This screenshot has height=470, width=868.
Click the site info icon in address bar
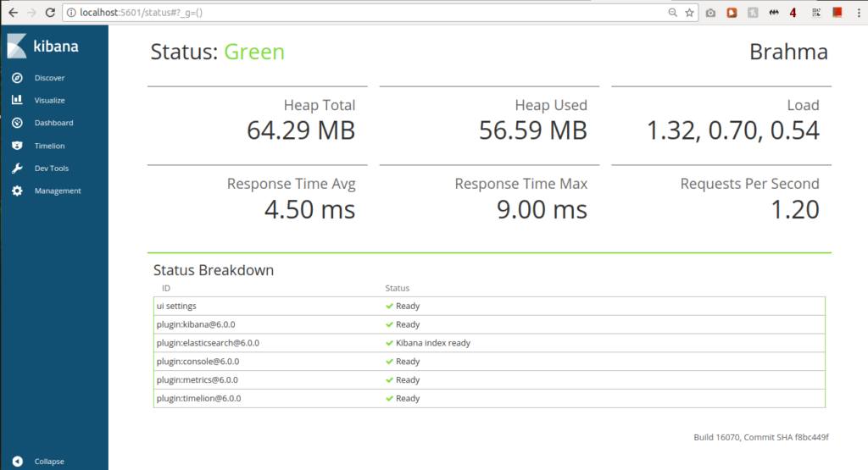71,12
